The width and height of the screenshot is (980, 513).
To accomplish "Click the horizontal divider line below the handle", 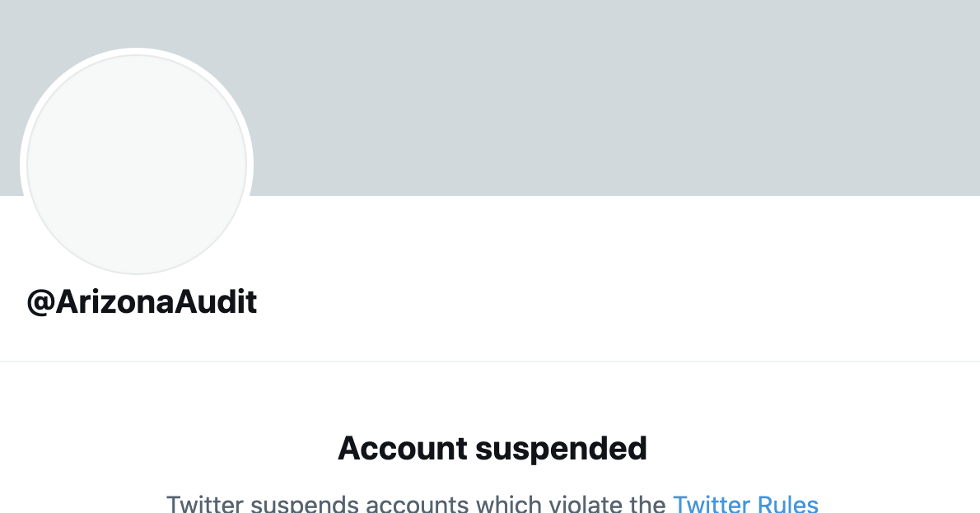I will point(490,361).
